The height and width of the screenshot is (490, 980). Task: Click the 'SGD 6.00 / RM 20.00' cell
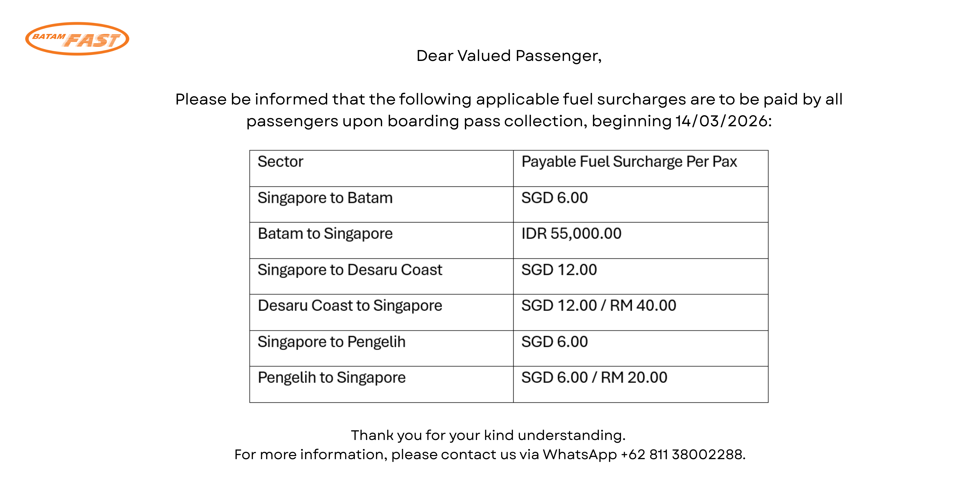(594, 377)
